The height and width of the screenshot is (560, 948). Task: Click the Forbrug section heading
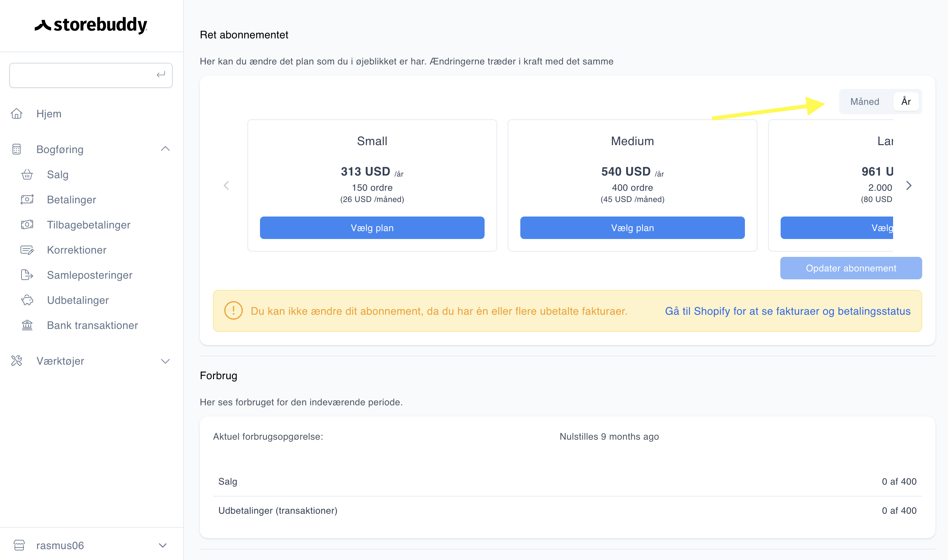(x=218, y=376)
